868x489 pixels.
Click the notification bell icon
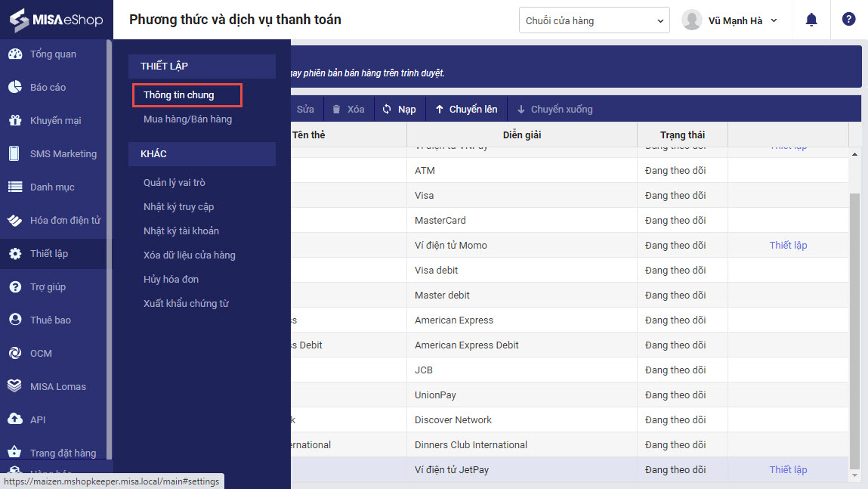(811, 20)
